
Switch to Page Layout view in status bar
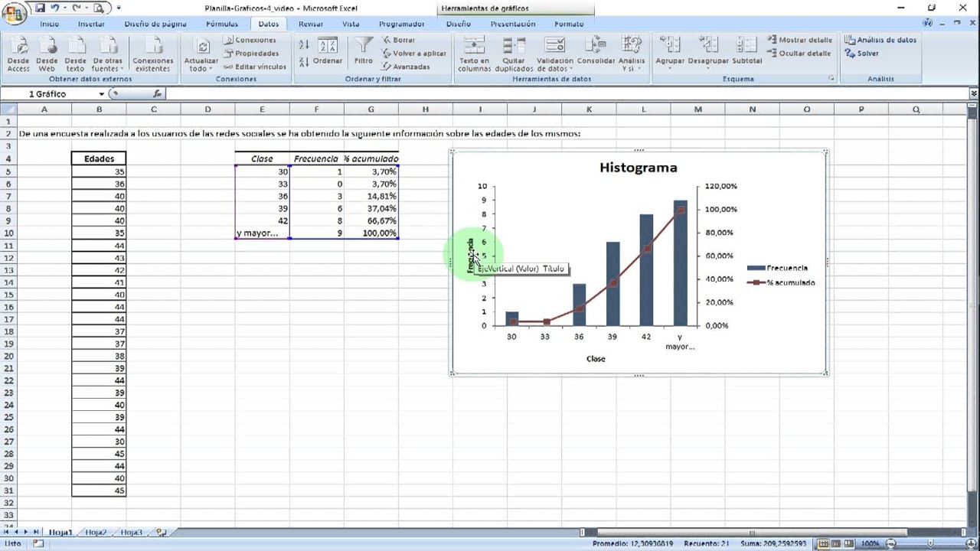[x=837, y=543]
